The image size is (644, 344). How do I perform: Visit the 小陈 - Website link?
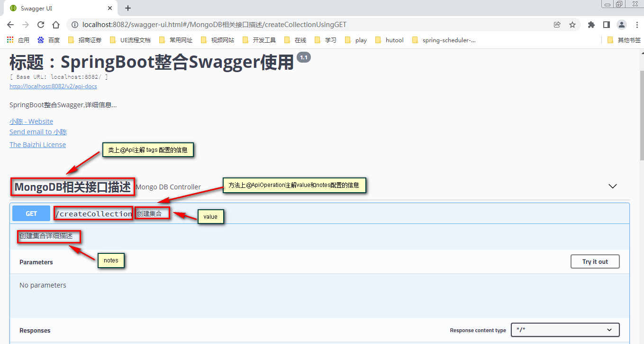[31, 121]
